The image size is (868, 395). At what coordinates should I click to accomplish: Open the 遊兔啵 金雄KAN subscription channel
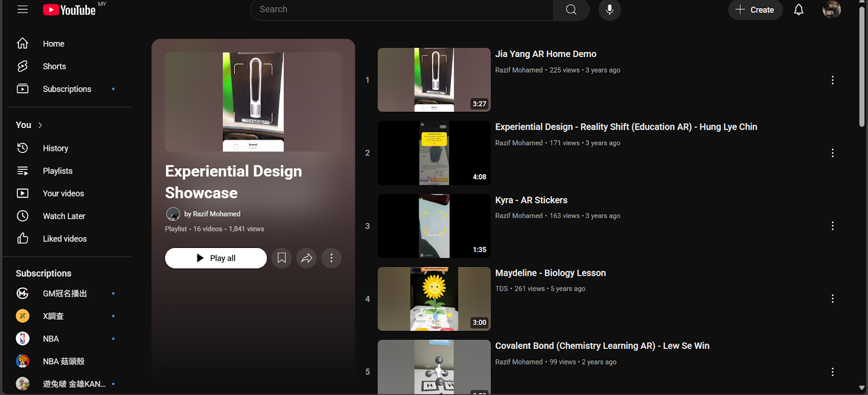coord(70,384)
